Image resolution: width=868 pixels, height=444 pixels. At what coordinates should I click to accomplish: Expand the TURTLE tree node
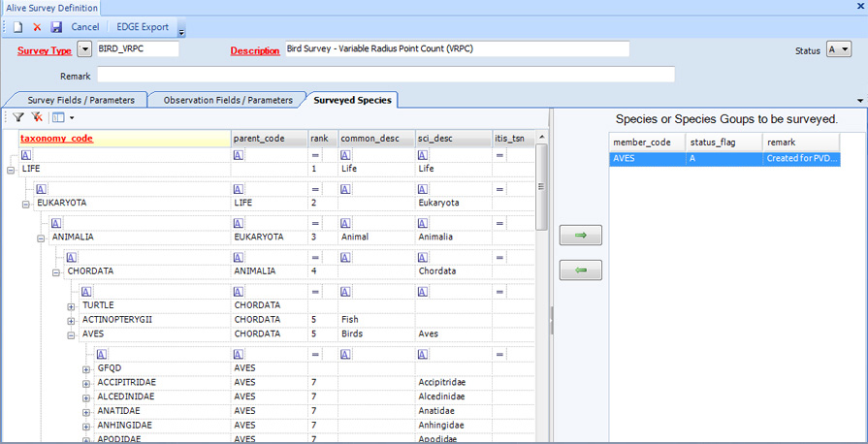point(71,306)
